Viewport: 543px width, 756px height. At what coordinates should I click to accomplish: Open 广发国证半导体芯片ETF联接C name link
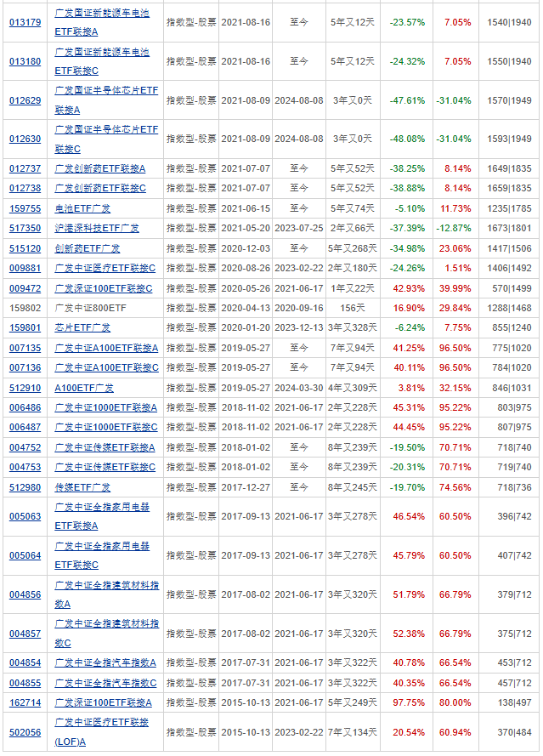pyautogui.click(x=106, y=139)
